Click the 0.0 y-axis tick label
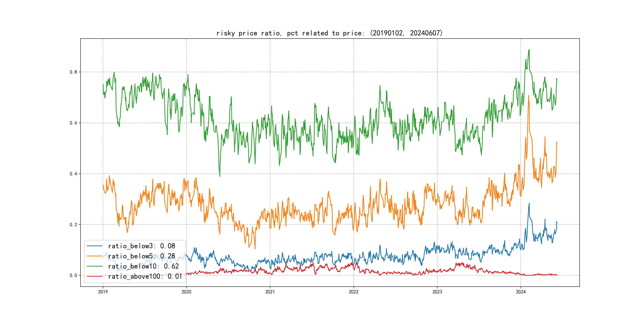 tap(73, 275)
